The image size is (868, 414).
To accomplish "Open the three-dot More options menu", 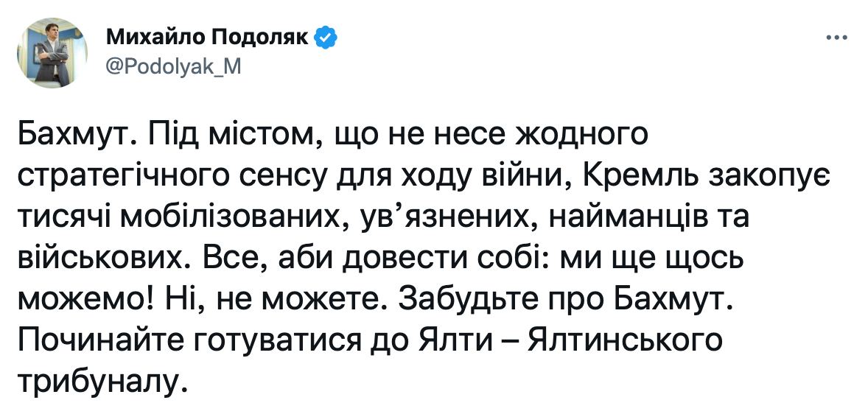I will point(836,38).
